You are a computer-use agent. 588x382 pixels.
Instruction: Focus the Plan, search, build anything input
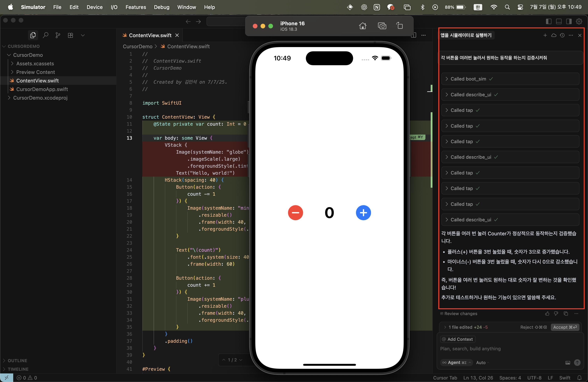470,349
